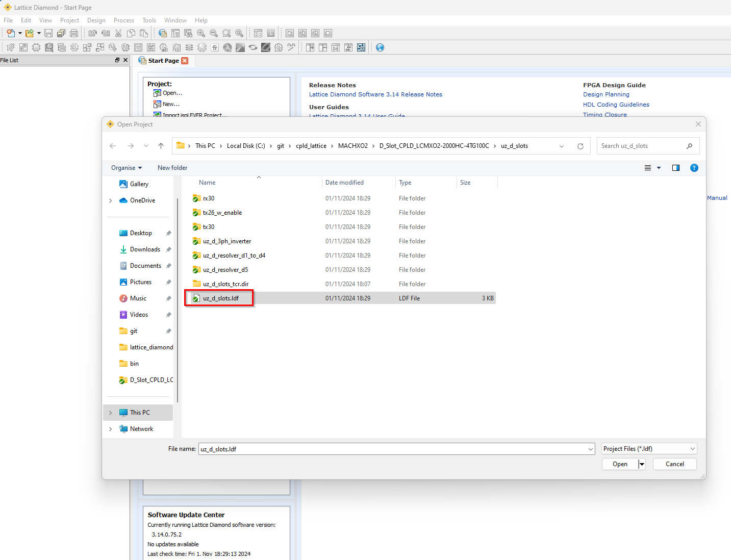Open the Project Files (*.ldf) filter dropdown
The width and height of the screenshot is (731, 560).
point(649,449)
